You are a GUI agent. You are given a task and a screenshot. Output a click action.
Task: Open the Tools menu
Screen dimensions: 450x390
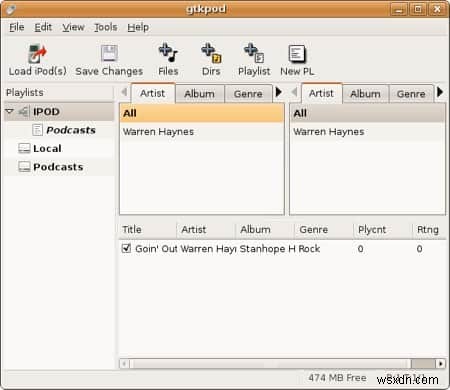[x=106, y=27]
